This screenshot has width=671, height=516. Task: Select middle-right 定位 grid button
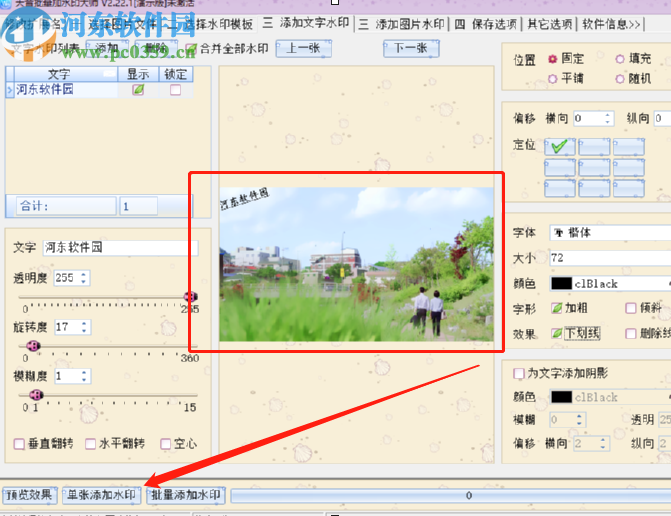629,168
